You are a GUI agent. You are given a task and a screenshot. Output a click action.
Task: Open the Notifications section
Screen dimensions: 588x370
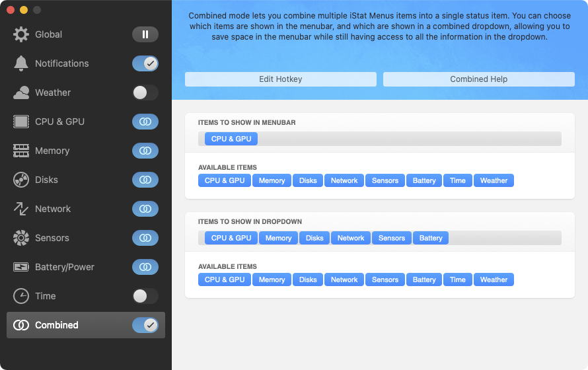pos(62,63)
